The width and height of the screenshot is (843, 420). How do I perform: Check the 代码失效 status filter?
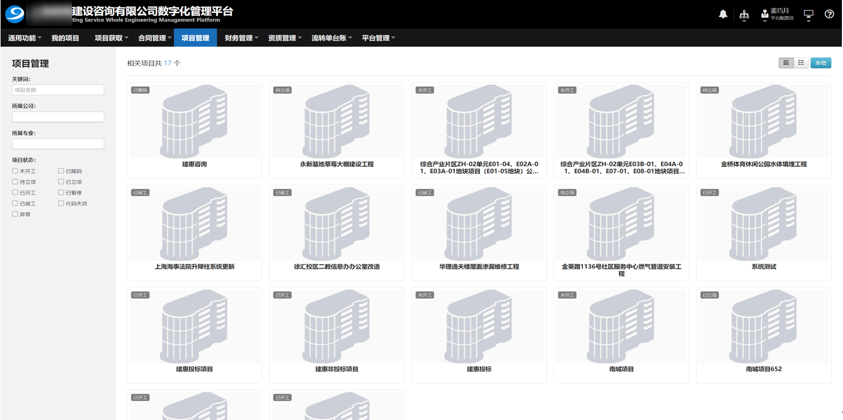click(x=61, y=203)
